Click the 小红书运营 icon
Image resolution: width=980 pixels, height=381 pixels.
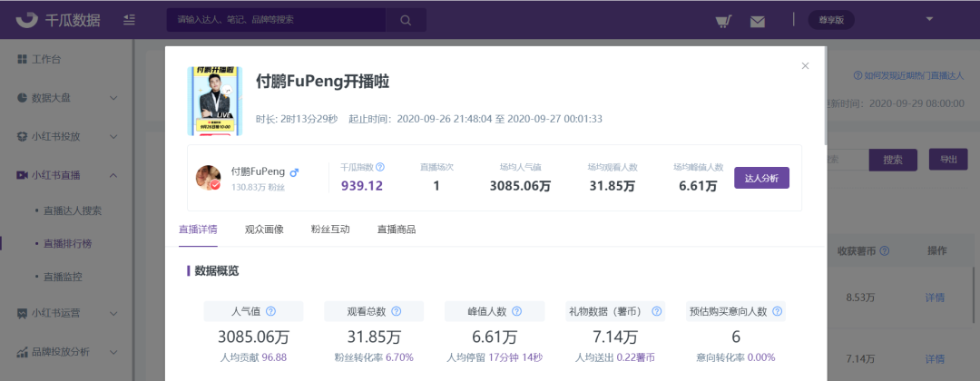coord(22,314)
